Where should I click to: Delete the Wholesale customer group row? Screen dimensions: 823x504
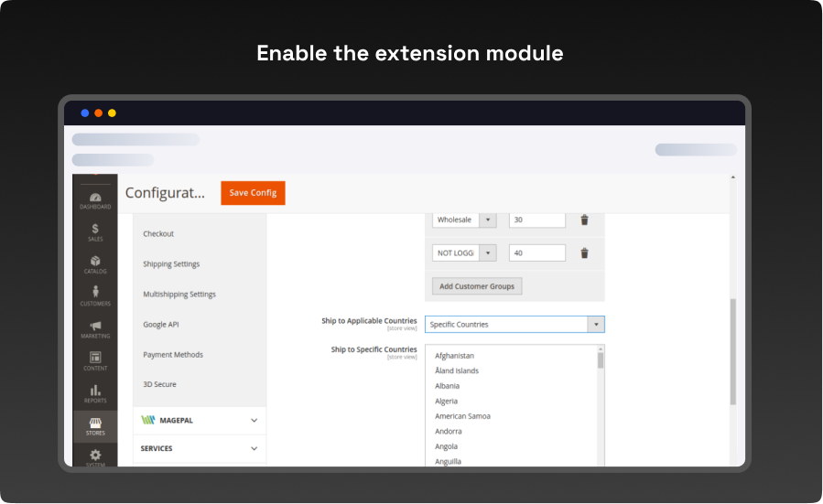pyautogui.click(x=585, y=220)
